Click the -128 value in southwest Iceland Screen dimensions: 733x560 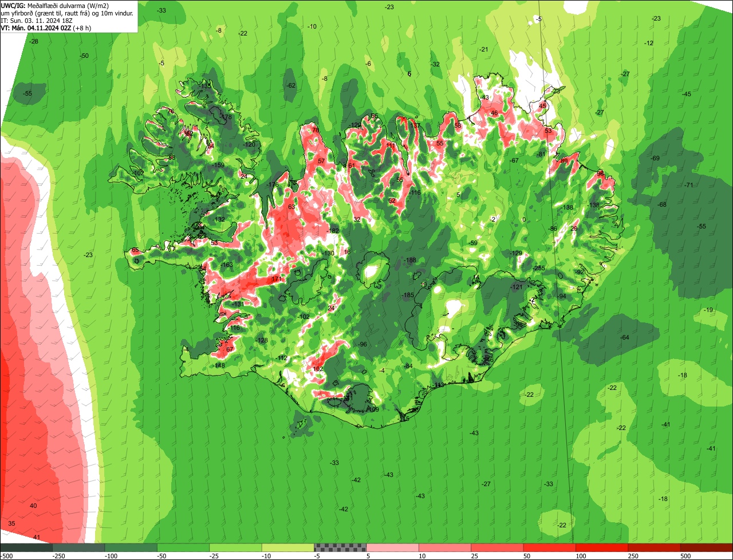(262, 340)
